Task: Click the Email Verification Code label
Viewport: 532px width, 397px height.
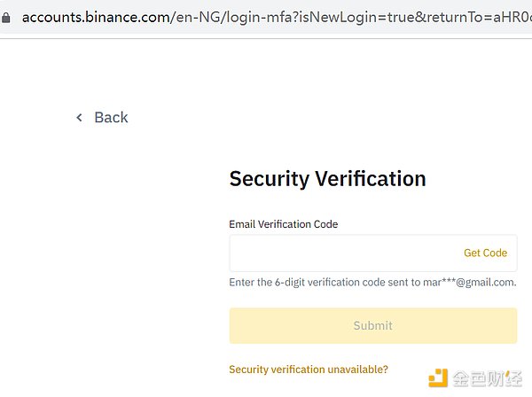Action: point(283,224)
